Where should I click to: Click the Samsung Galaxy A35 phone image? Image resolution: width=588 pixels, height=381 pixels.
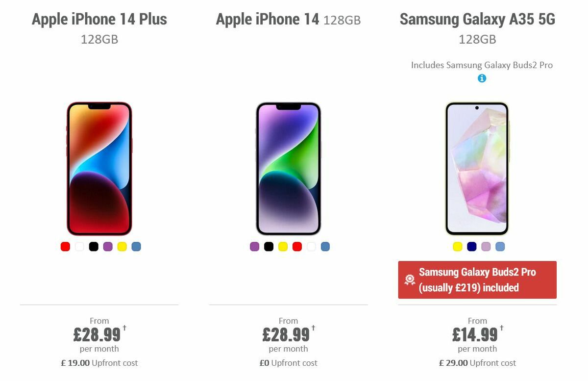point(477,168)
